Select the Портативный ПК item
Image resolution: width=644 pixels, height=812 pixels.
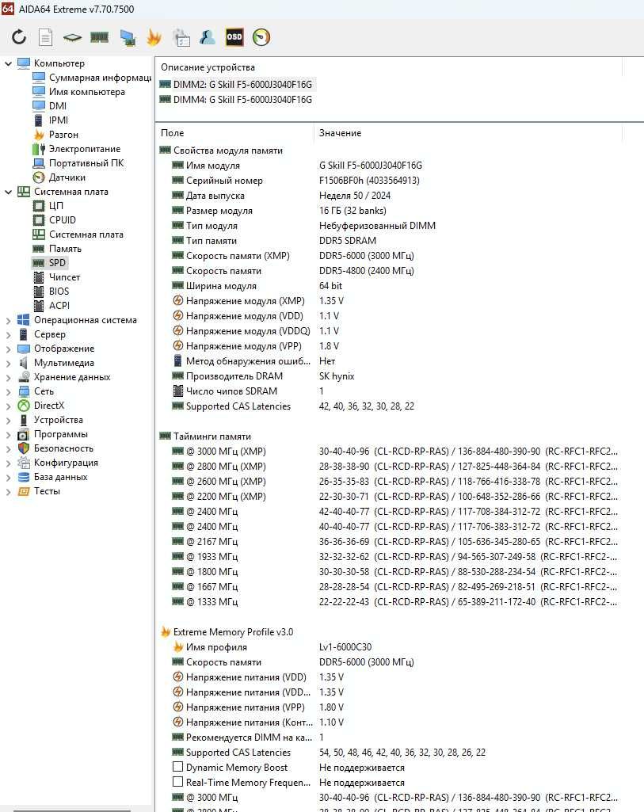click(x=78, y=163)
